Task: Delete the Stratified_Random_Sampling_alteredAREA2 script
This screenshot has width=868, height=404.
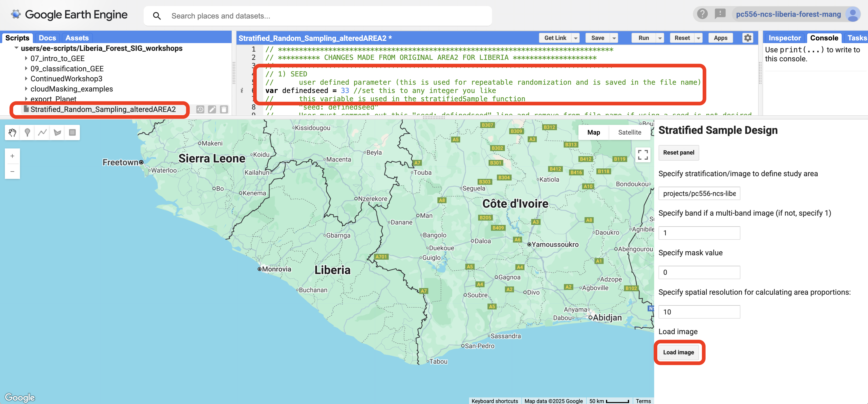Action: coord(224,110)
